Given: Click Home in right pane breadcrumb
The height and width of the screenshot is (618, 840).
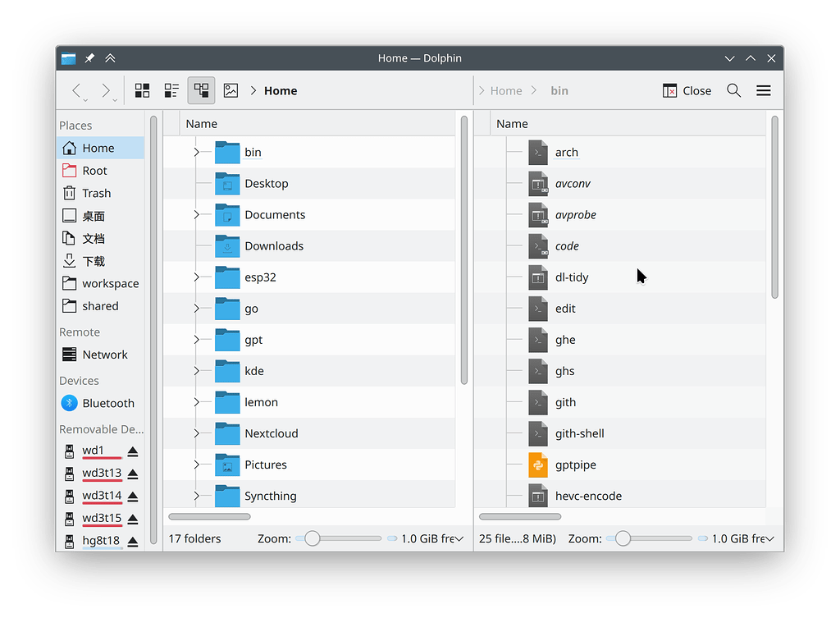Looking at the screenshot, I should pos(505,90).
